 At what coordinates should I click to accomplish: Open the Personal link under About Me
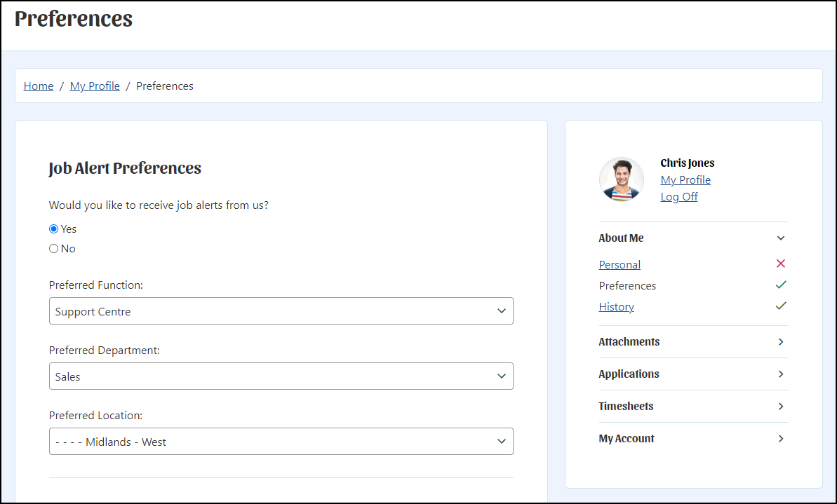pyautogui.click(x=619, y=264)
